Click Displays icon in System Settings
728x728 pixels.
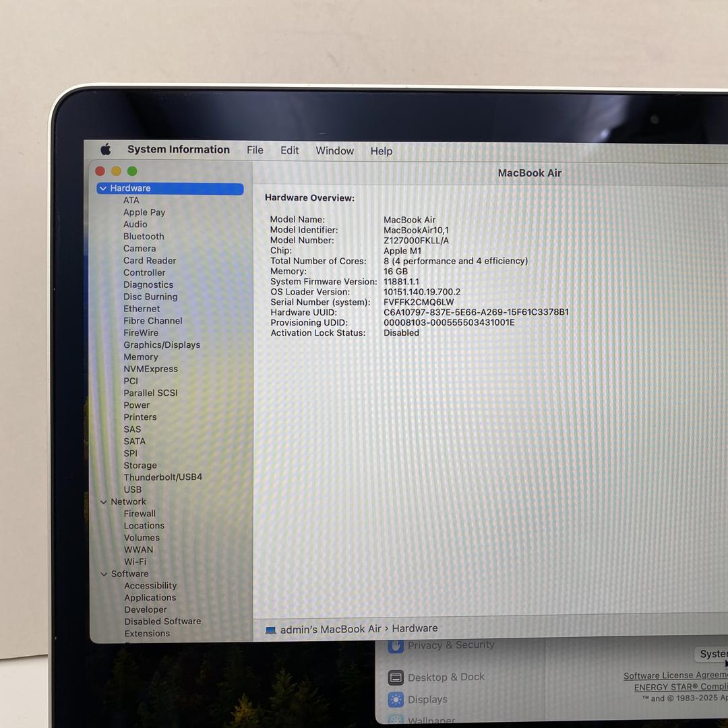(396, 700)
